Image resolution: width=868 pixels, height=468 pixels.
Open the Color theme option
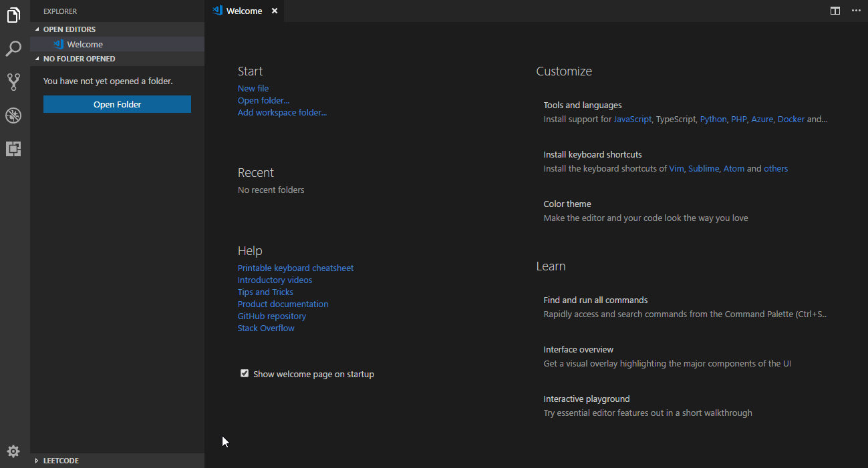click(x=567, y=204)
